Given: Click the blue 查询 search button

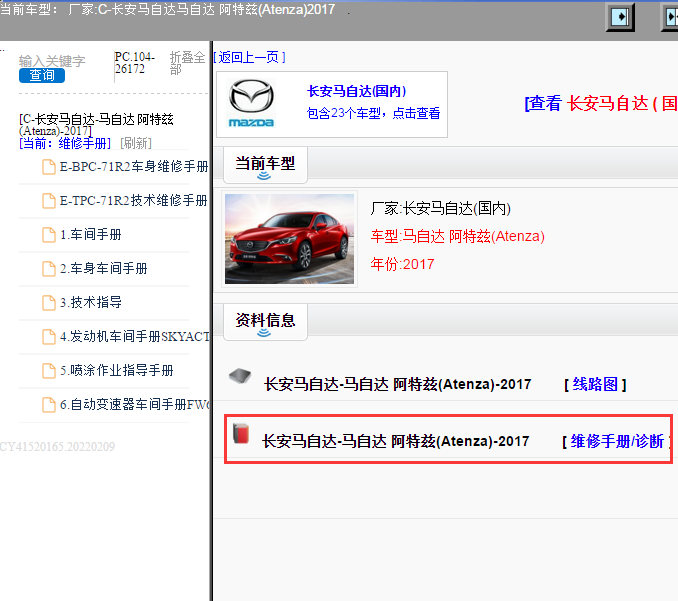Looking at the screenshot, I should pyautogui.click(x=42, y=75).
